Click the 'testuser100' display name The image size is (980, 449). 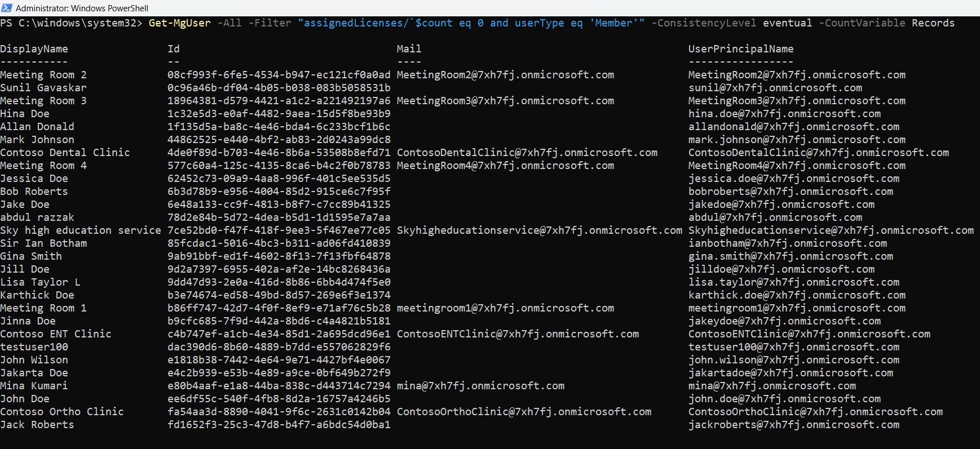(x=34, y=347)
